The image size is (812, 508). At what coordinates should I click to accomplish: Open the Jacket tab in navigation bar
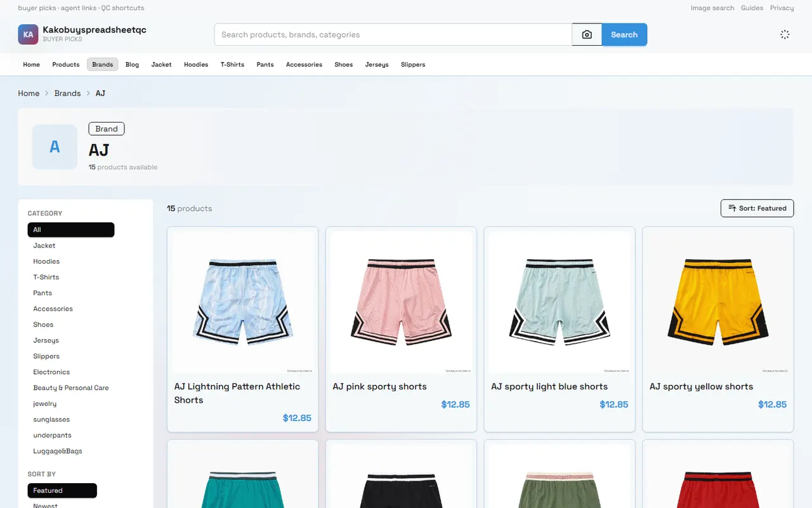pos(162,65)
